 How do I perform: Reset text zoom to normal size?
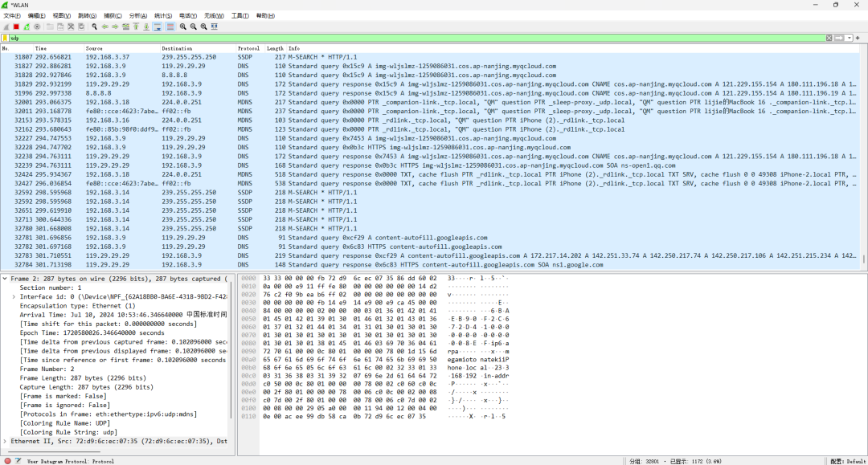(203, 27)
